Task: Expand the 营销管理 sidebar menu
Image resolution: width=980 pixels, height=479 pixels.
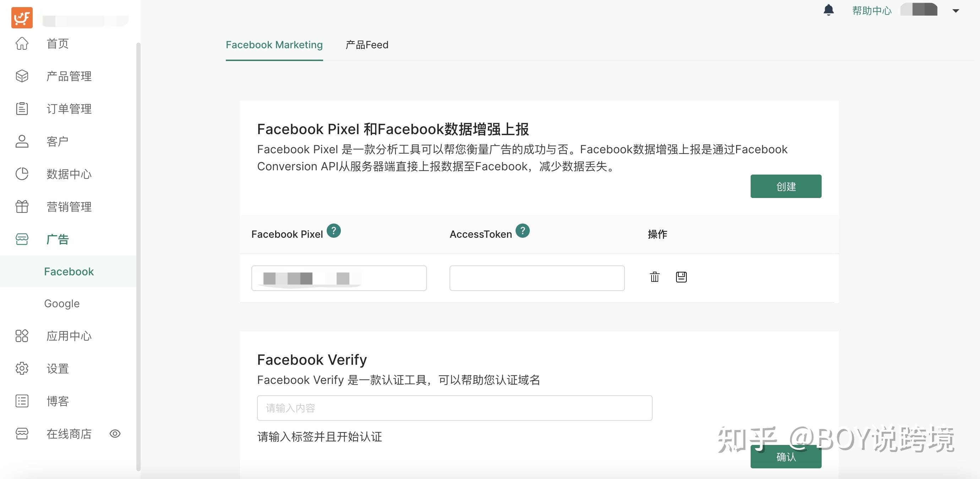Action: [69, 207]
